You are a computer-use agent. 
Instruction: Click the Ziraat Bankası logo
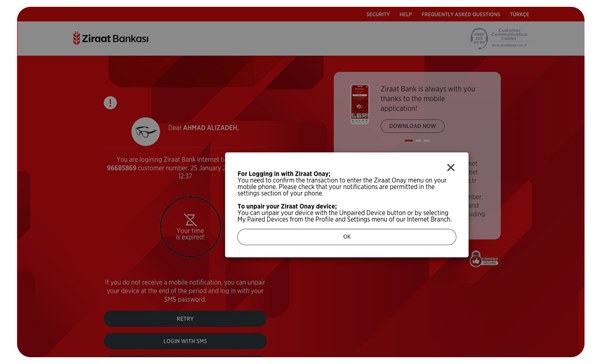(111, 38)
